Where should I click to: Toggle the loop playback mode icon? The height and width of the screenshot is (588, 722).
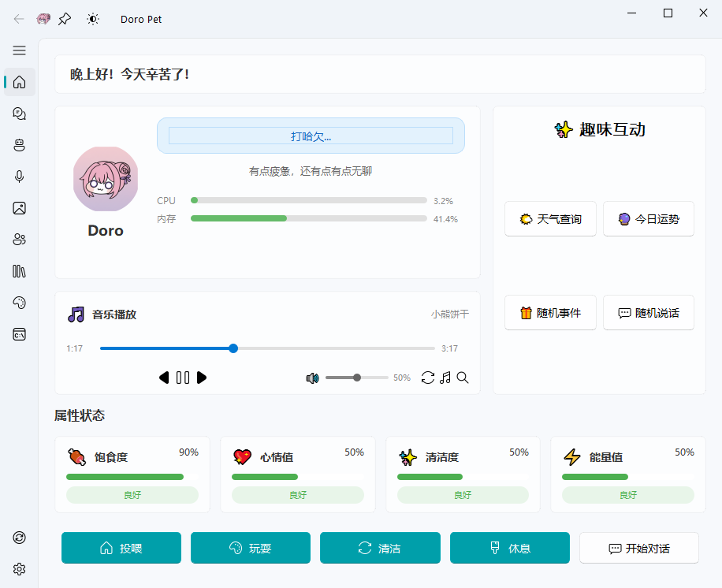pos(428,378)
